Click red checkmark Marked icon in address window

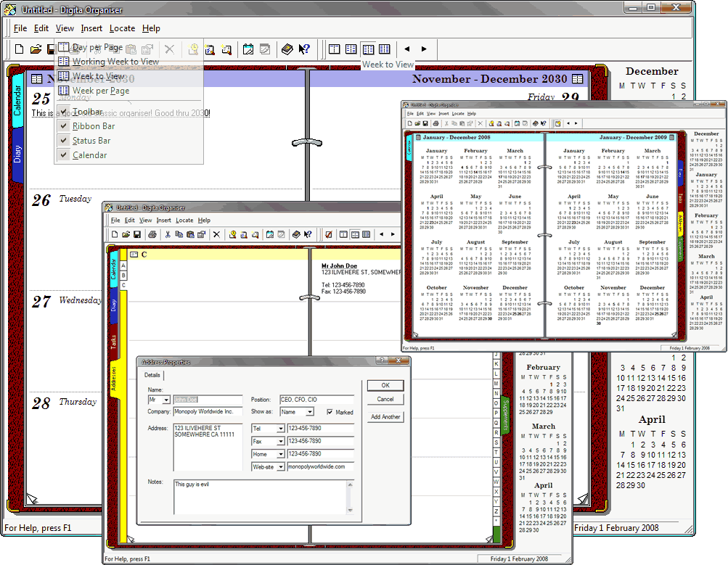click(328, 234)
